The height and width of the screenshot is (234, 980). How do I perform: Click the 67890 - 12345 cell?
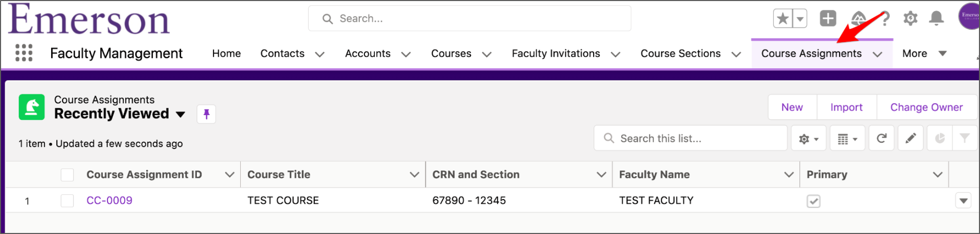click(469, 200)
